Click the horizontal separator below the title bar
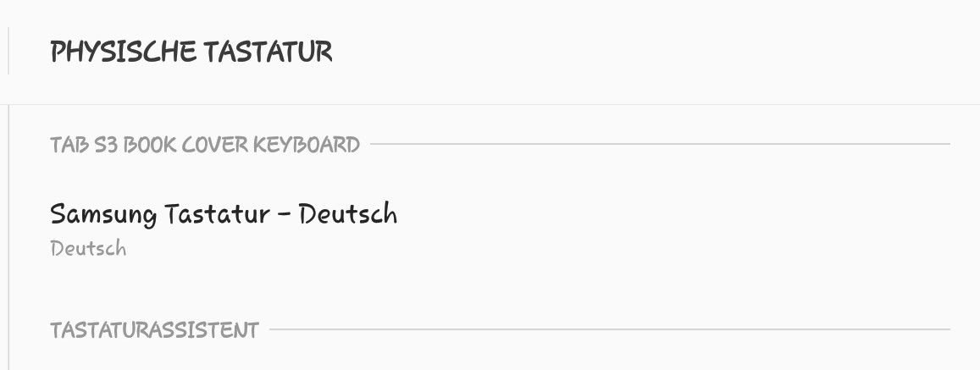980x370 pixels. pos(490,104)
